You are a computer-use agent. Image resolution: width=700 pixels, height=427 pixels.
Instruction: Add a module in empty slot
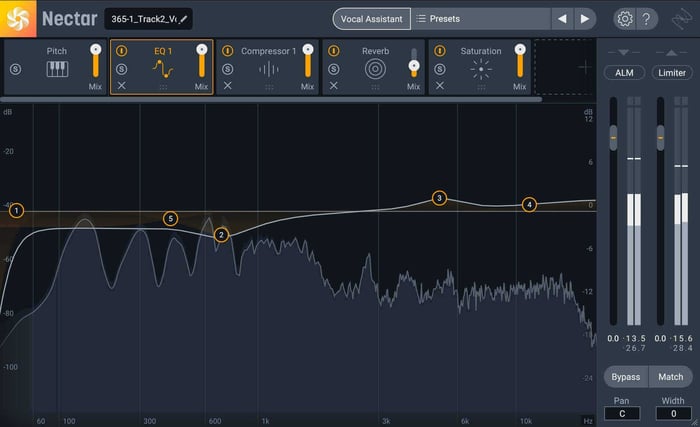pos(565,67)
